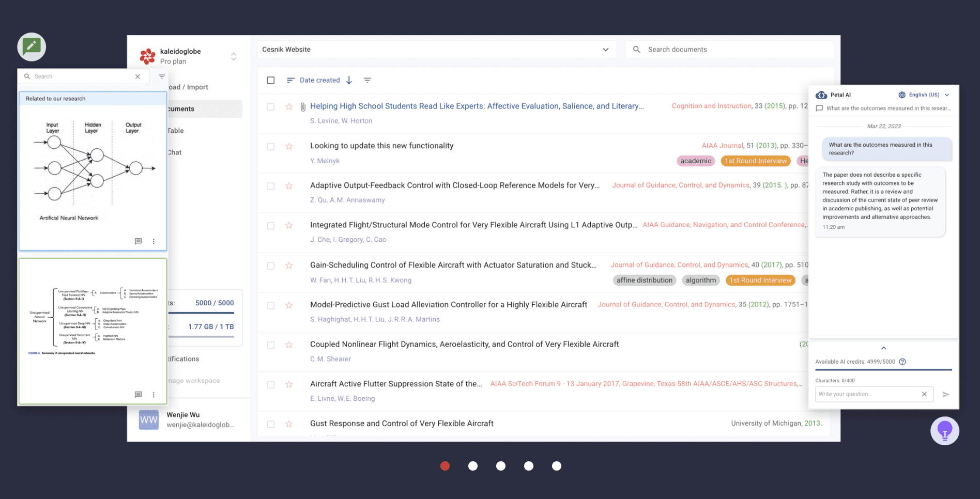The image size is (980, 499).
Task: Open the kaleidoglobe workspace flower logo
Action: (147, 56)
